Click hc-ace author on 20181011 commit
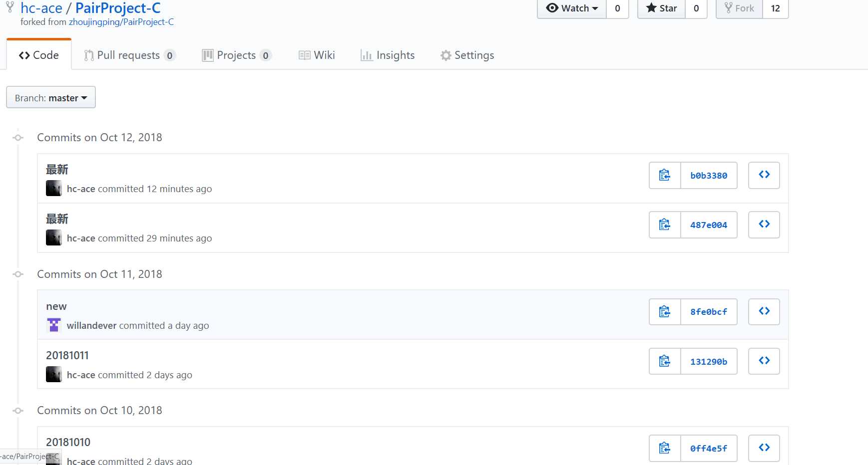The image size is (868, 465). (x=81, y=375)
